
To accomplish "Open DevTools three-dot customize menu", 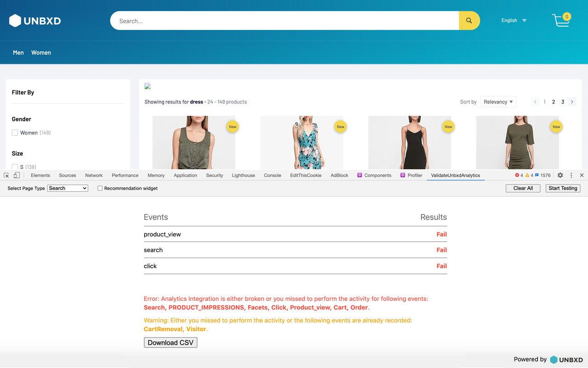I will 571,175.
